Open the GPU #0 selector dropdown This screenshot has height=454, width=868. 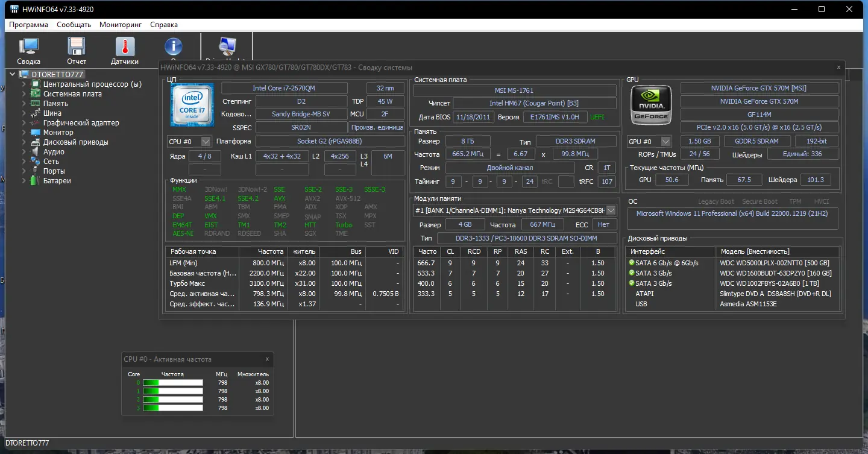point(666,142)
